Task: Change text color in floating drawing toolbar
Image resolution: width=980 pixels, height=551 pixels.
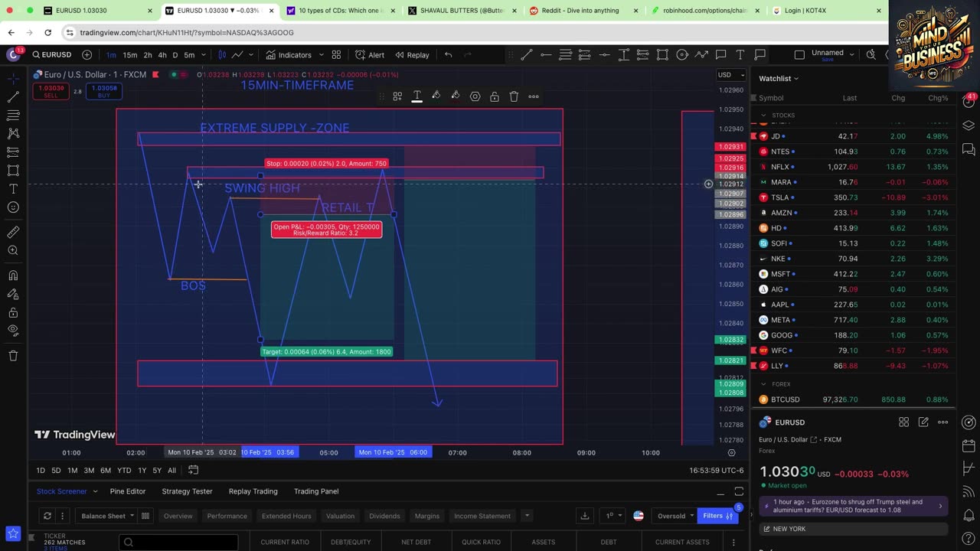Action: (x=417, y=96)
